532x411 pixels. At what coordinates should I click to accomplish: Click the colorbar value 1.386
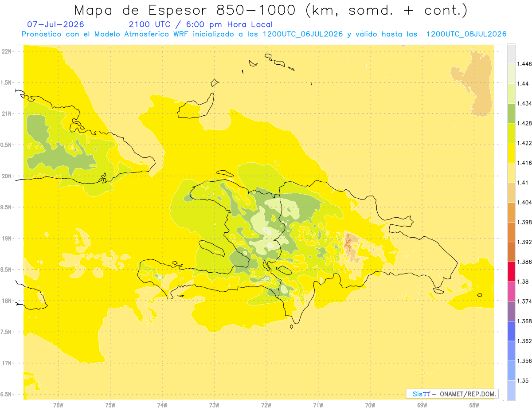click(524, 262)
